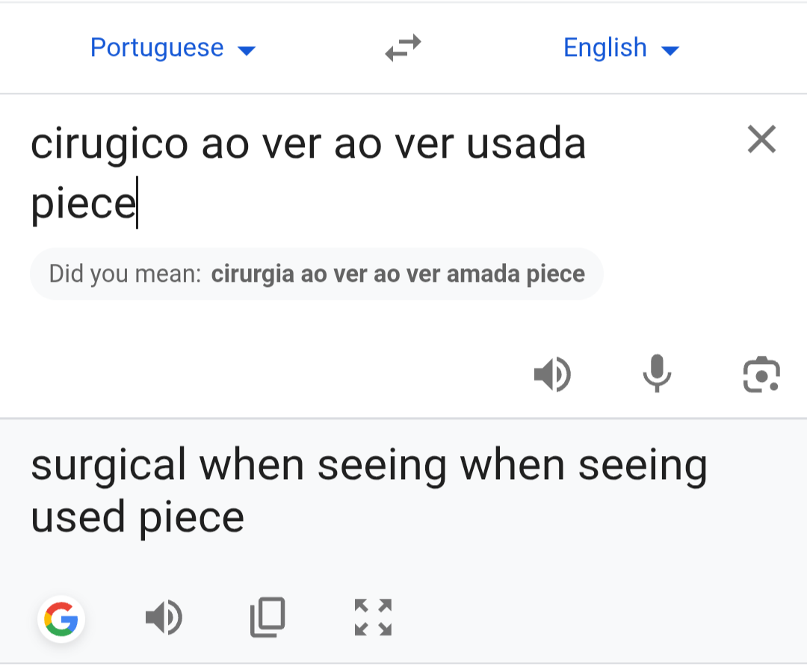Click the arrow next to English
Image resolution: width=807 pixels, height=672 pixels.
(x=670, y=51)
